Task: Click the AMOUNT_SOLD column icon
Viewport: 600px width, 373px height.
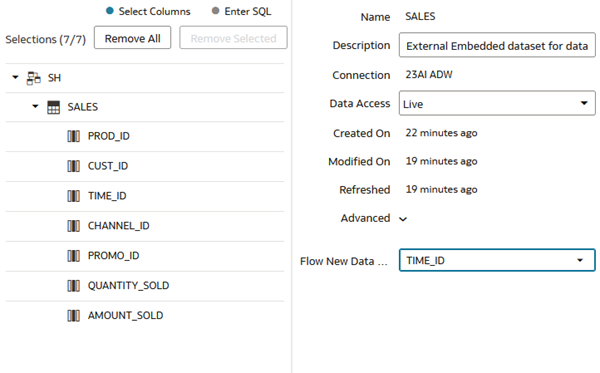Action: click(73, 316)
